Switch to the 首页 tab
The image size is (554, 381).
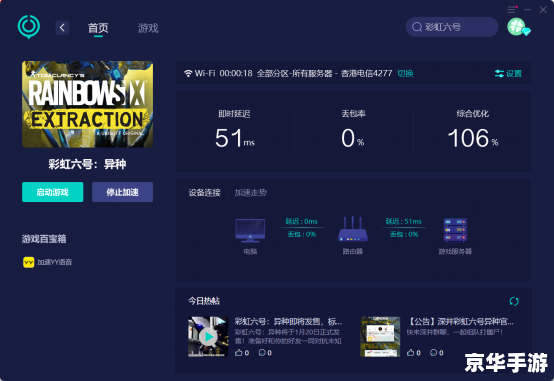pyautogui.click(x=98, y=28)
